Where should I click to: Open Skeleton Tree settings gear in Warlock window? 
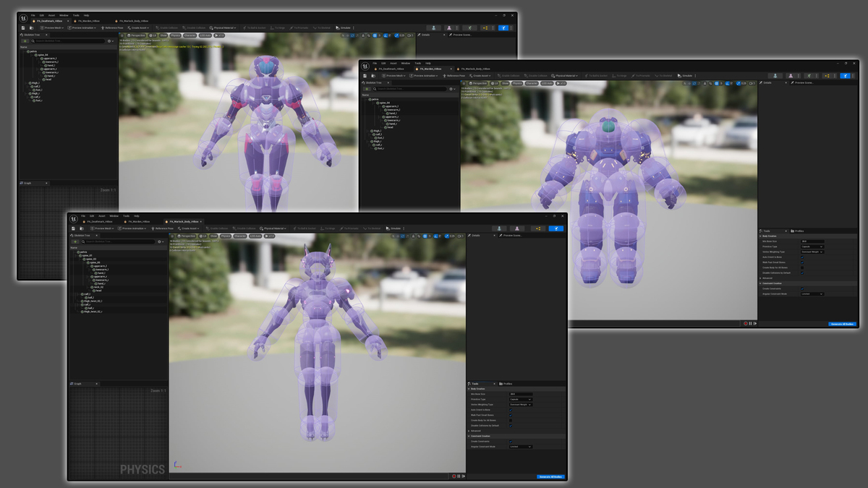[x=160, y=242]
